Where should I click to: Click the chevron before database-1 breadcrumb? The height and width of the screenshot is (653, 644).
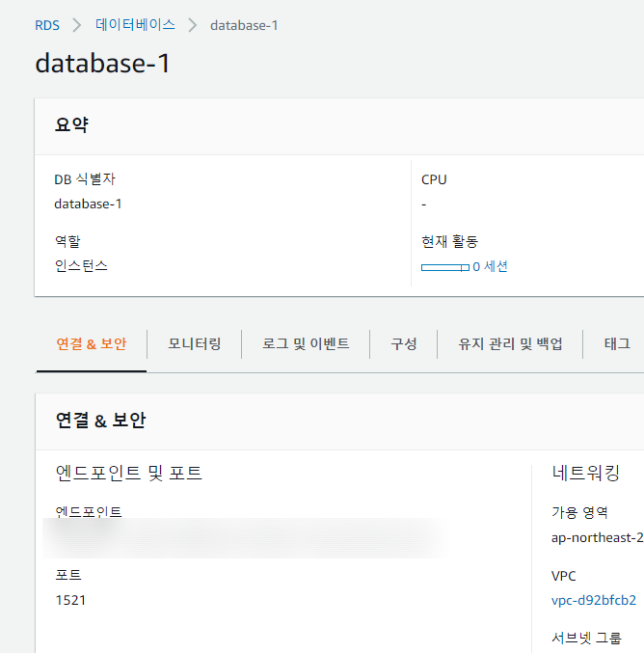(192, 25)
